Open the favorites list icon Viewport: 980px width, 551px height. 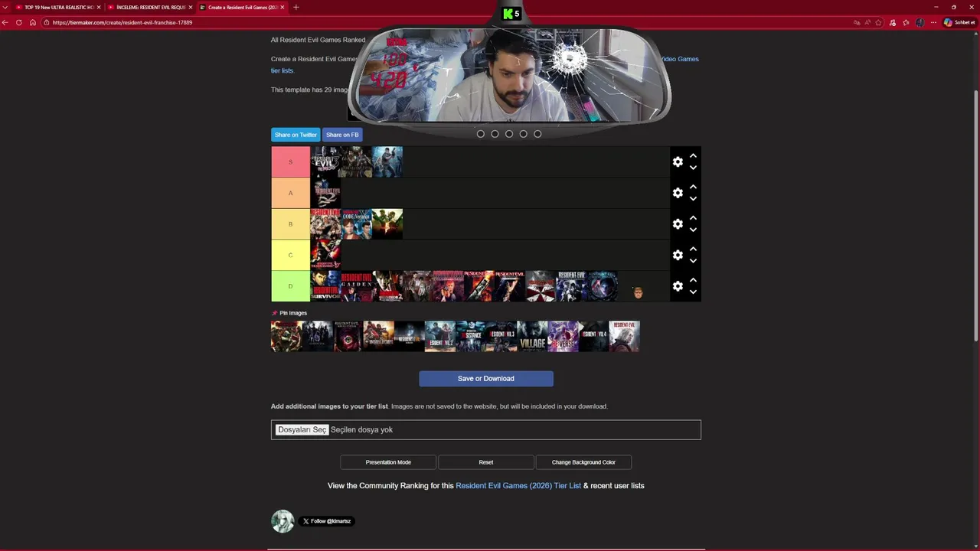click(x=906, y=22)
